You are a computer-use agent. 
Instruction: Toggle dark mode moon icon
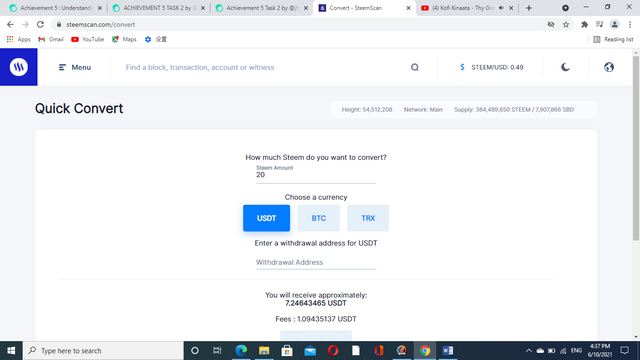point(565,67)
